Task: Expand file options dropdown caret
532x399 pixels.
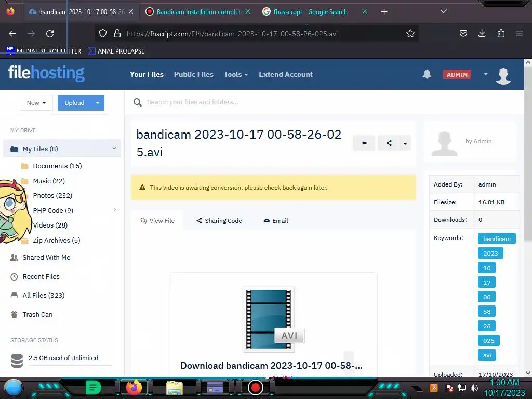Action: tap(405, 143)
